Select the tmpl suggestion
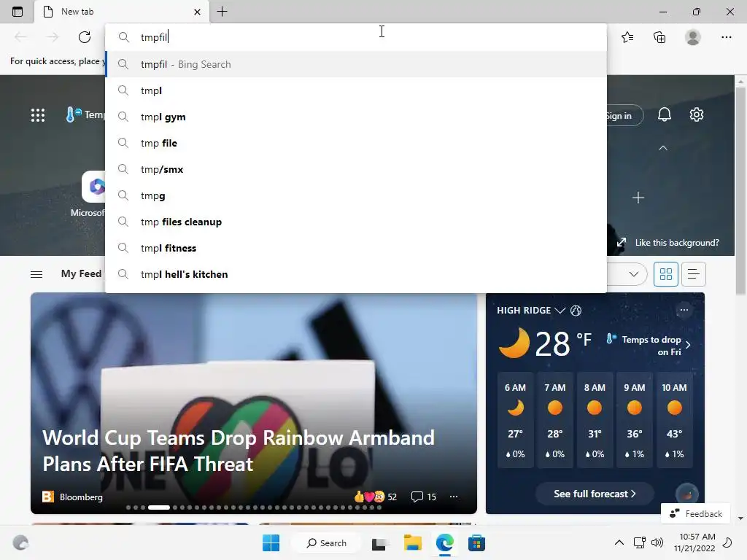This screenshot has width=747, height=560. point(355,90)
